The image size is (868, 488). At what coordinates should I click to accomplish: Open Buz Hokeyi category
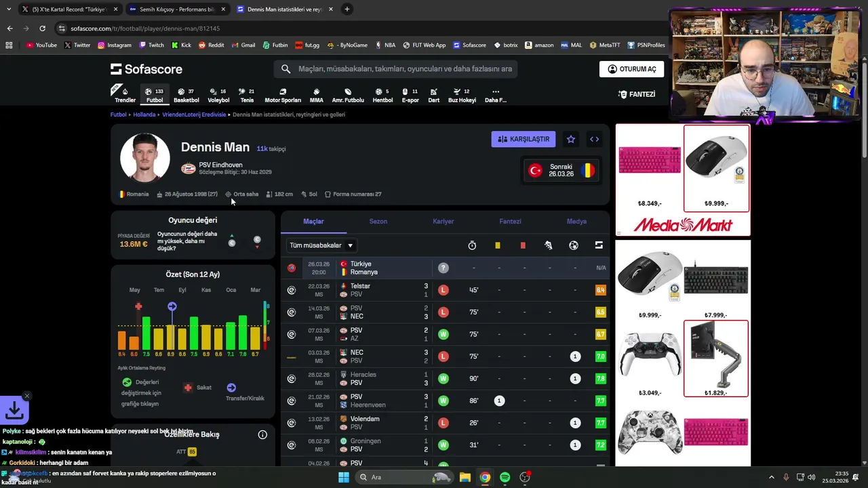(x=462, y=95)
